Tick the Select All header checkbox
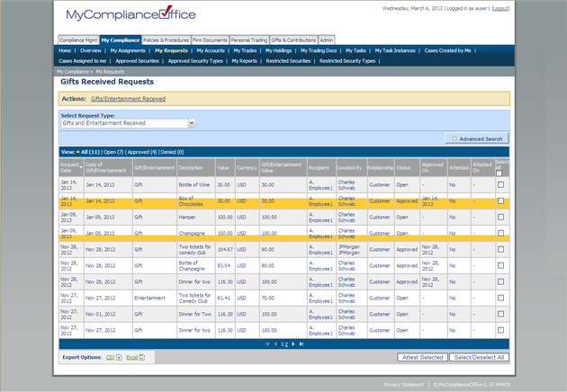Viewport: 567px width, 392px height. (500, 173)
